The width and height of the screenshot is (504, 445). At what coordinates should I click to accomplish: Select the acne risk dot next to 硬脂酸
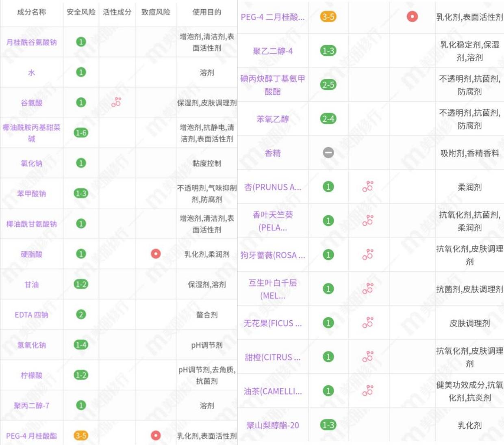pyautogui.click(x=156, y=254)
